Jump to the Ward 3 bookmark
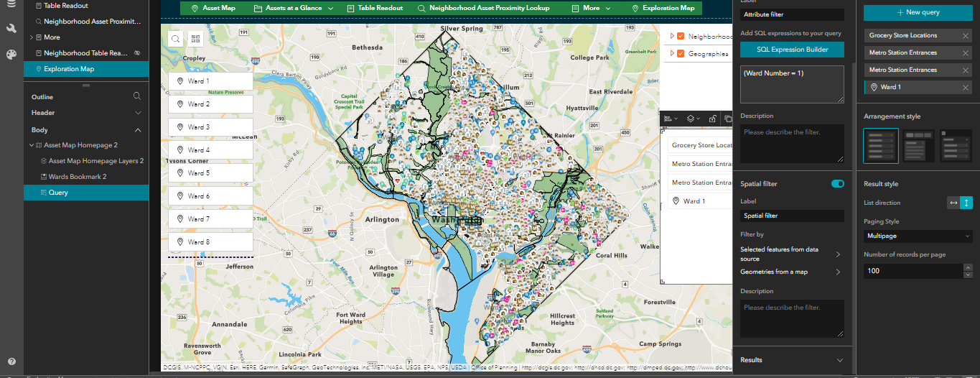 (210, 127)
